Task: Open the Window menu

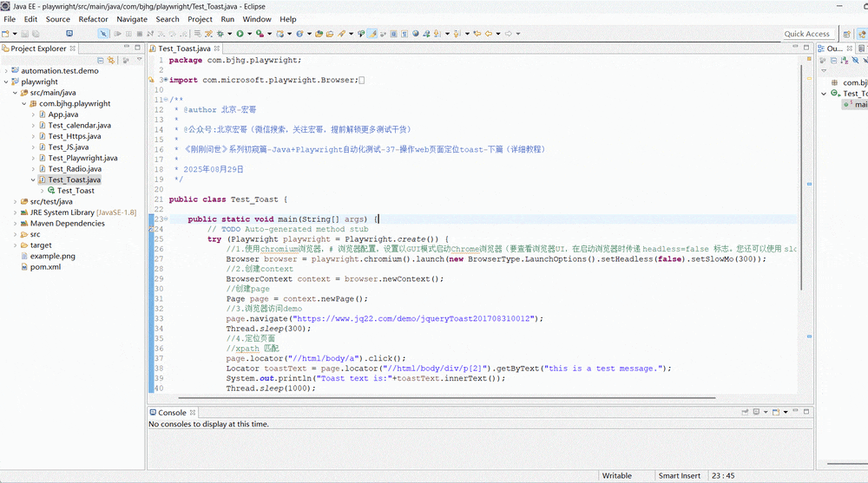Action: pos(257,19)
